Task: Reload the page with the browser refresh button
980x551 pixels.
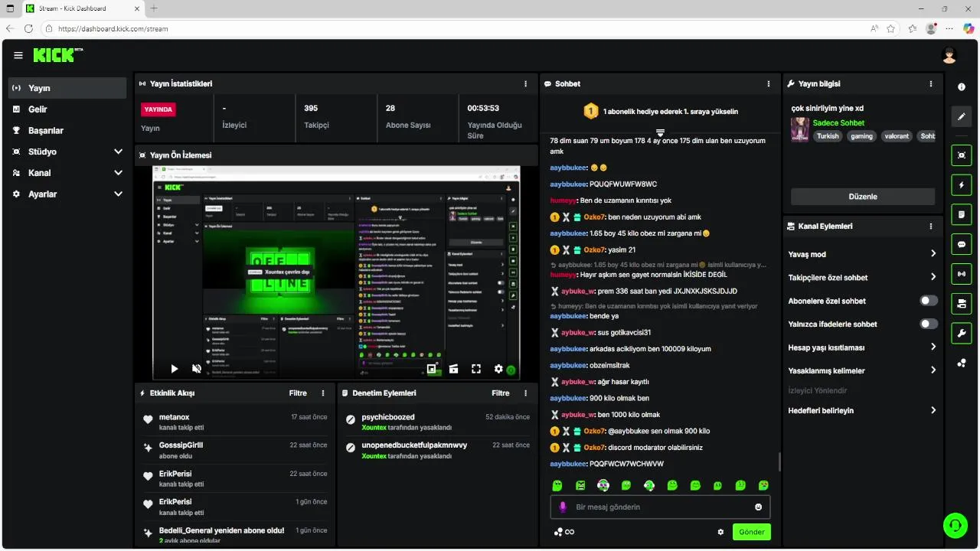Action: (x=28, y=28)
